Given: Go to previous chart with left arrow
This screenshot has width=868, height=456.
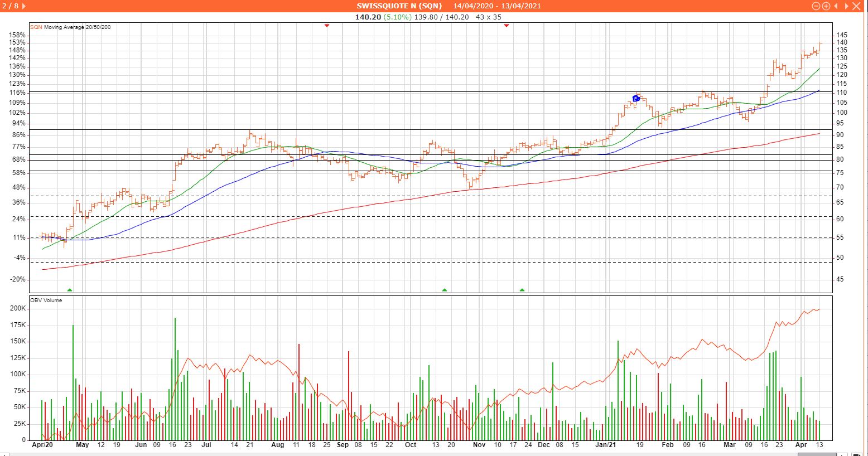Looking at the screenshot, I should tap(836, 6).
